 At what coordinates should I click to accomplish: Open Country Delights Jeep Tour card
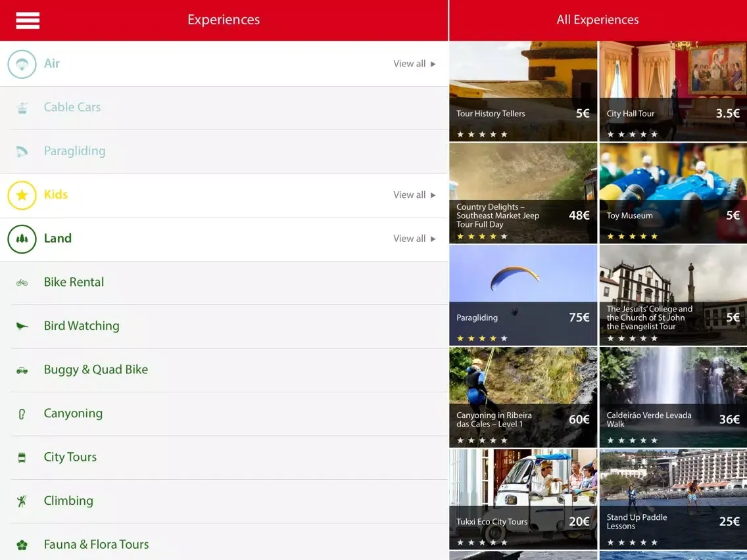[523, 193]
